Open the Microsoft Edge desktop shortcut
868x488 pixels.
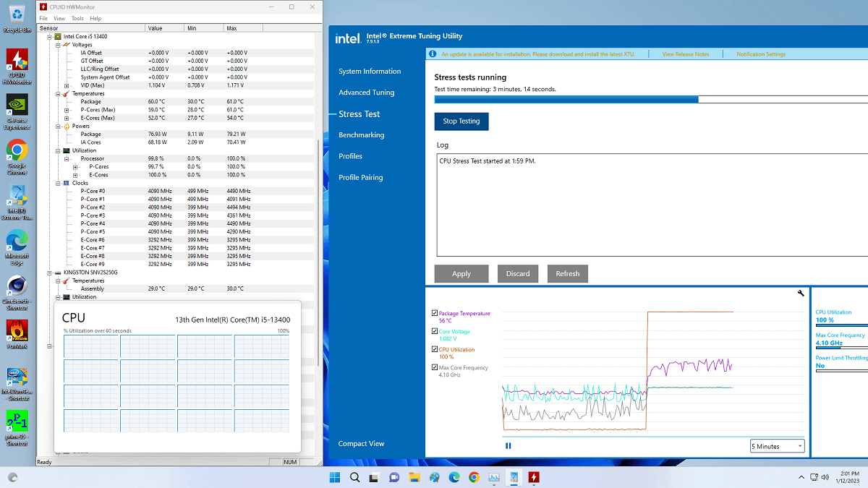pyautogui.click(x=17, y=247)
